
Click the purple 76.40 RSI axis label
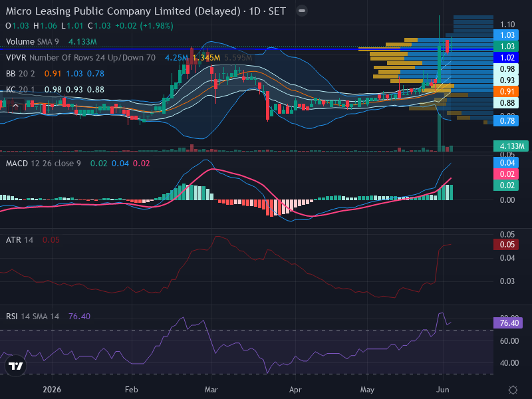click(x=508, y=323)
